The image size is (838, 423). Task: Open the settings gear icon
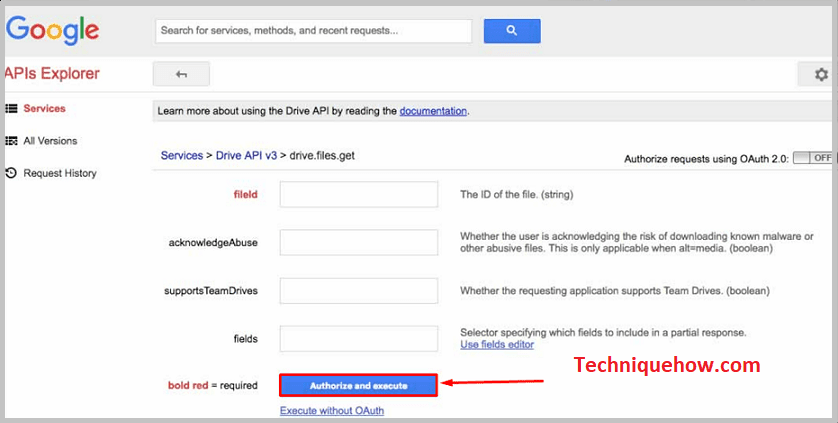click(821, 74)
